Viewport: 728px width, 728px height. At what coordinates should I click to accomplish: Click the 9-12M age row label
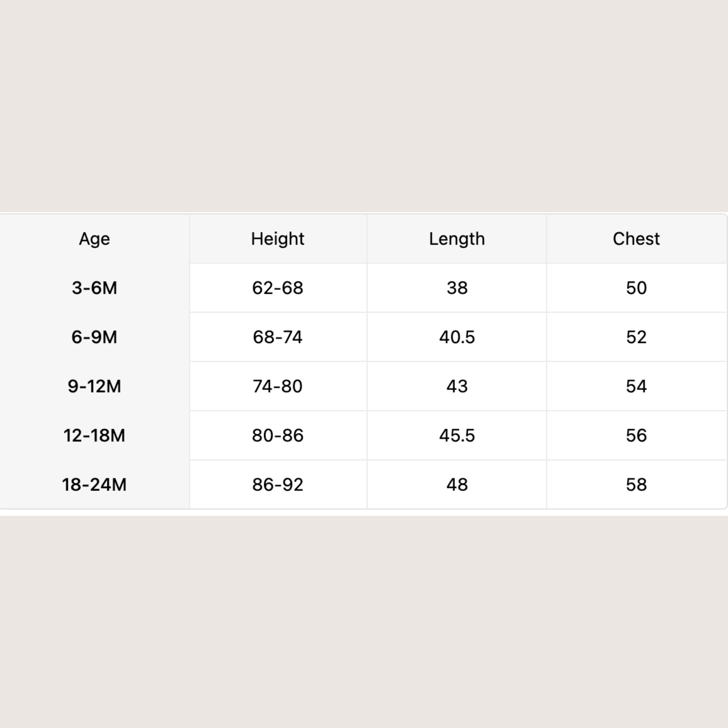point(94,386)
